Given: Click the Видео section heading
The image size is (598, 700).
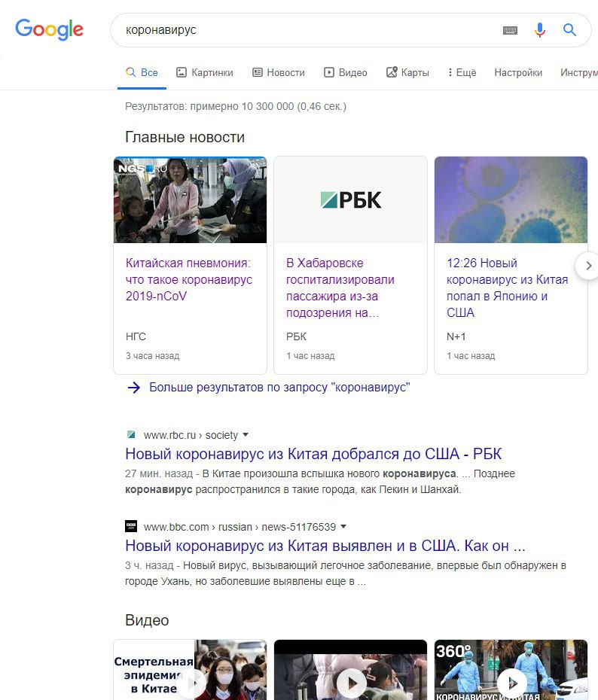Looking at the screenshot, I should (147, 620).
